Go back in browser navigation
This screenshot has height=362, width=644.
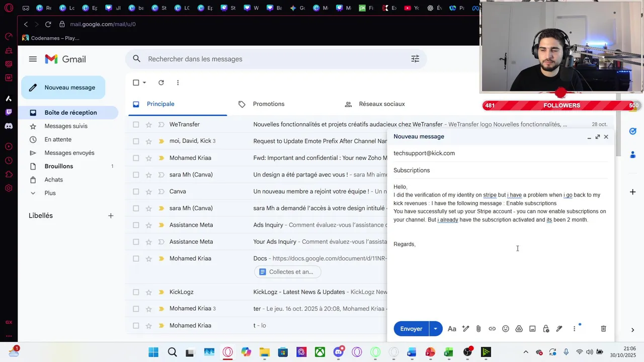26,24
